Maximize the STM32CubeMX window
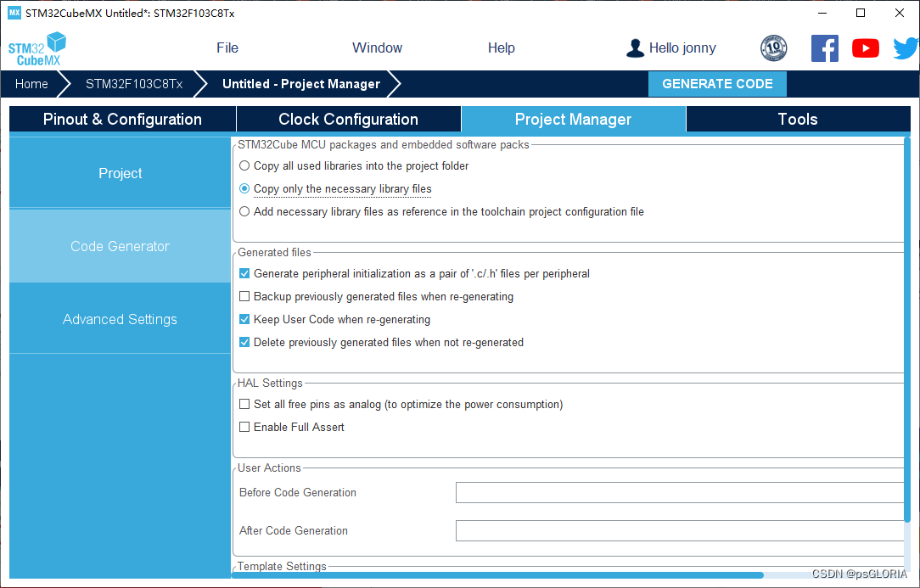This screenshot has width=920, height=588. pos(861,13)
